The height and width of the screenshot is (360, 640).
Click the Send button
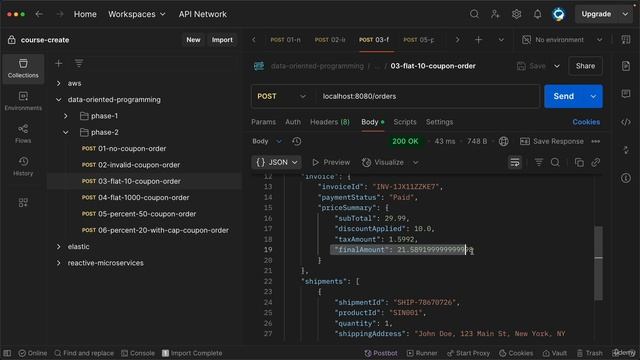click(564, 96)
